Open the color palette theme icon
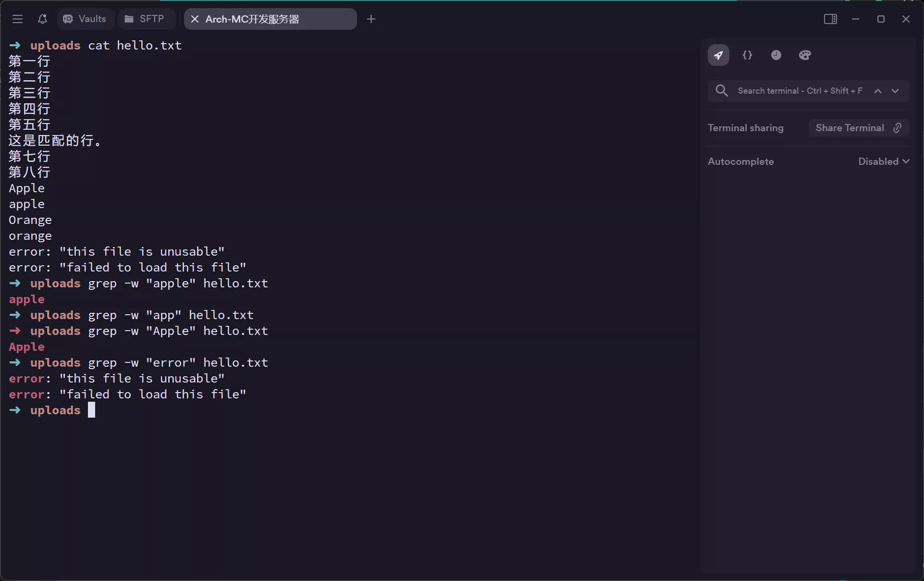Screen dimensions: 924x581 click(805, 55)
